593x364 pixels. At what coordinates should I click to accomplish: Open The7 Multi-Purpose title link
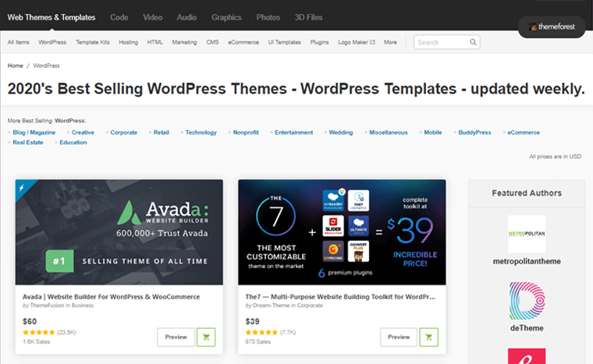pyautogui.click(x=340, y=297)
